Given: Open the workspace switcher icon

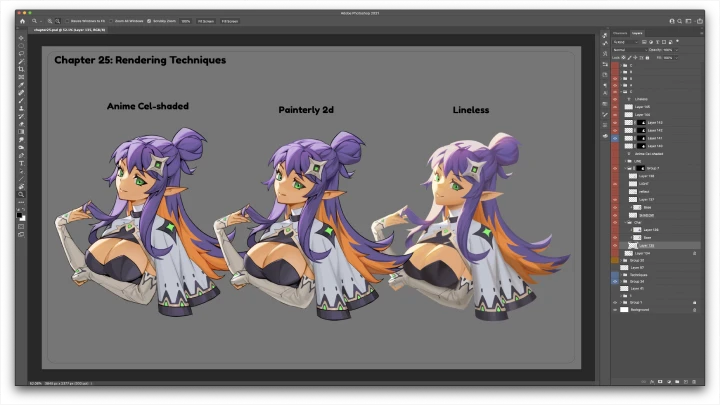Looking at the screenshot, I should [x=688, y=21].
